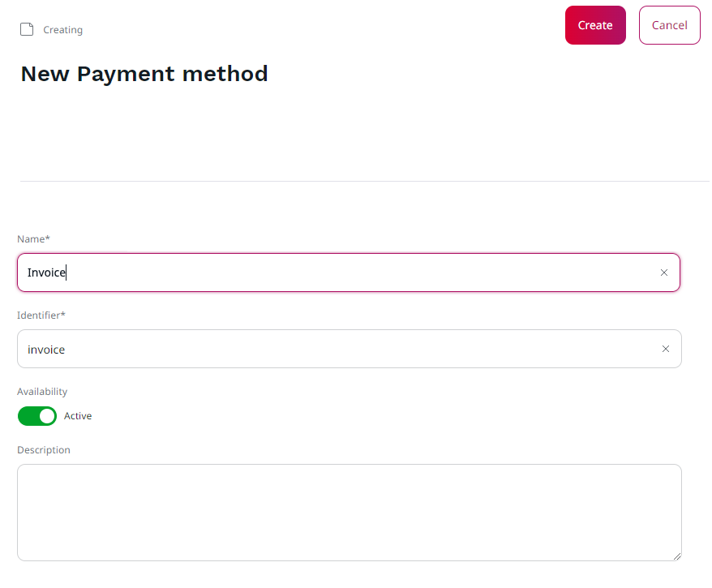The height and width of the screenshot is (588, 712).
Task: Click the Identifier* field label
Action: pyautogui.click(x=41, y=315)
